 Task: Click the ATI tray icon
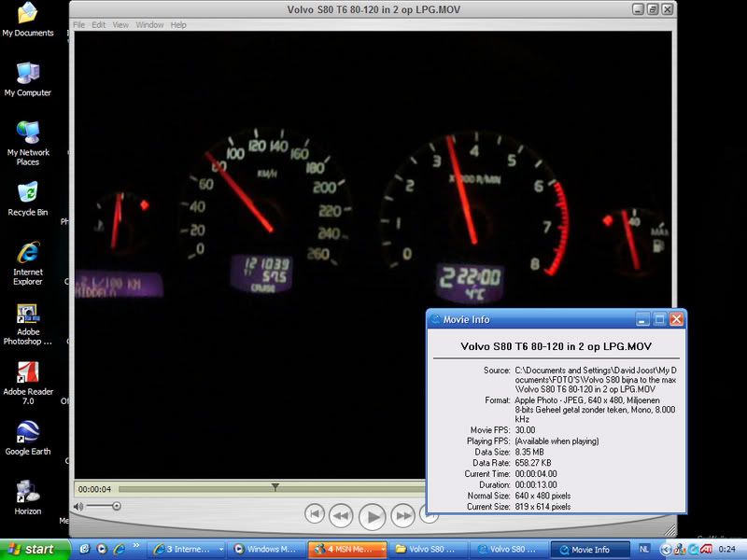707,549
